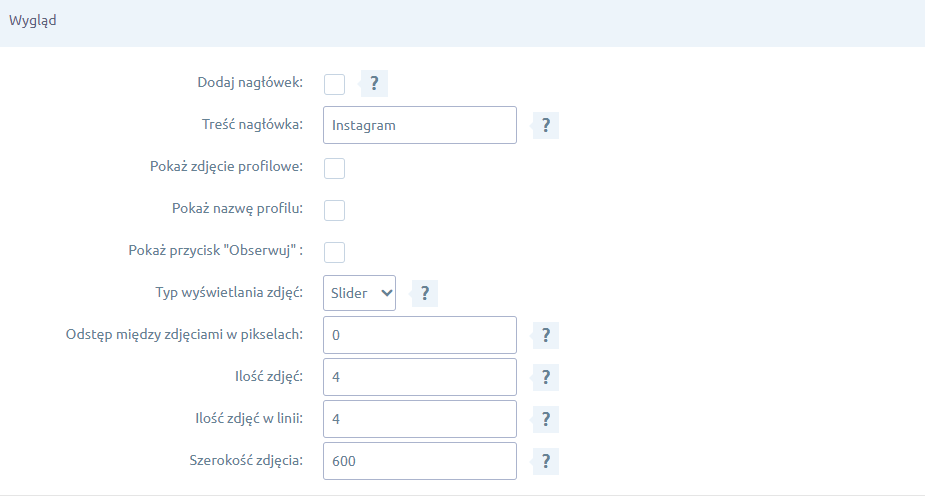Screen dimensions: 925x496
Task: Open help tooltip for Treść nagłówka
Action: [x=545, y=125]
